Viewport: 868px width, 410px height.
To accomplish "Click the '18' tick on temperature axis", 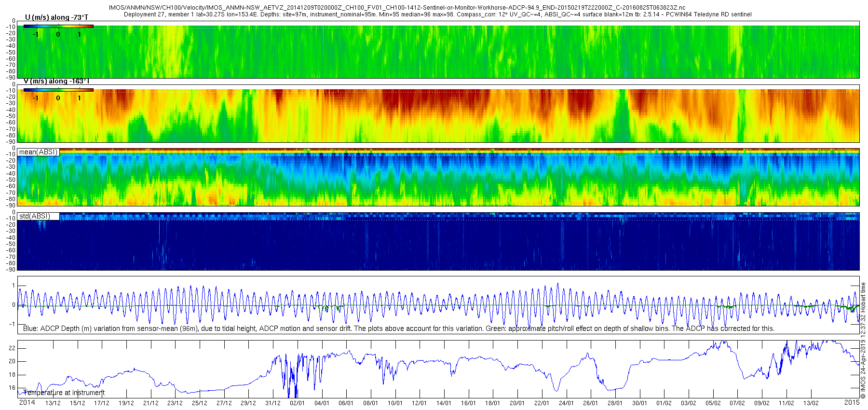I will tap(12, 375).
